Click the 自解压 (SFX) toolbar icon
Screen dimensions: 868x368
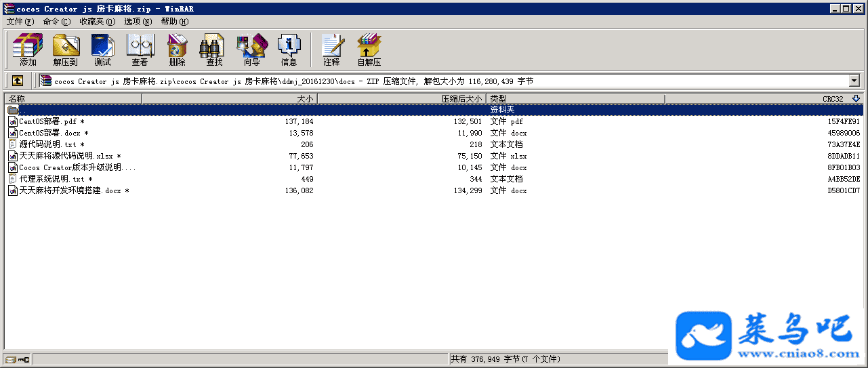pyautogui.click(x=369, y=49)
